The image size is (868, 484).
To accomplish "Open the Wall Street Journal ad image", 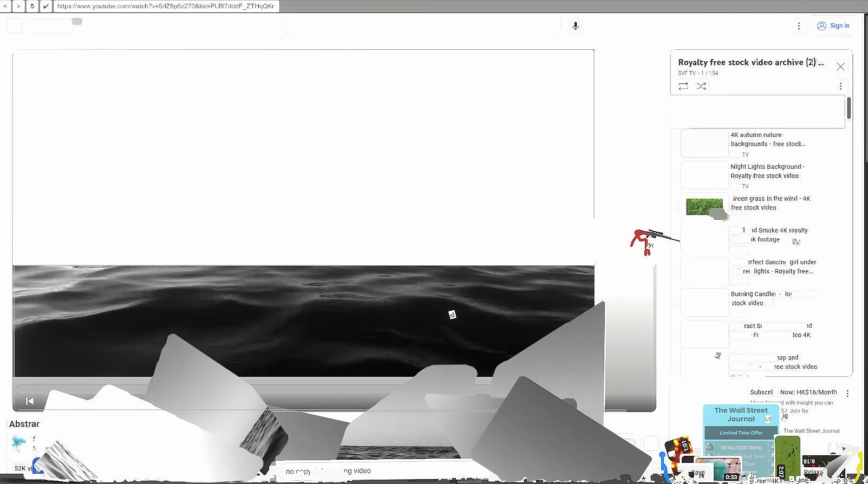I will [741, 442].
